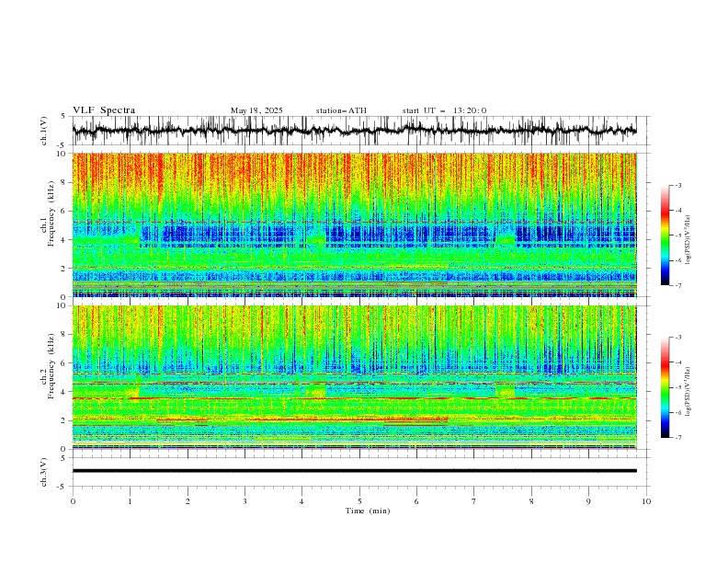Click the 'Time (min)' axis label

coord(368,511)
